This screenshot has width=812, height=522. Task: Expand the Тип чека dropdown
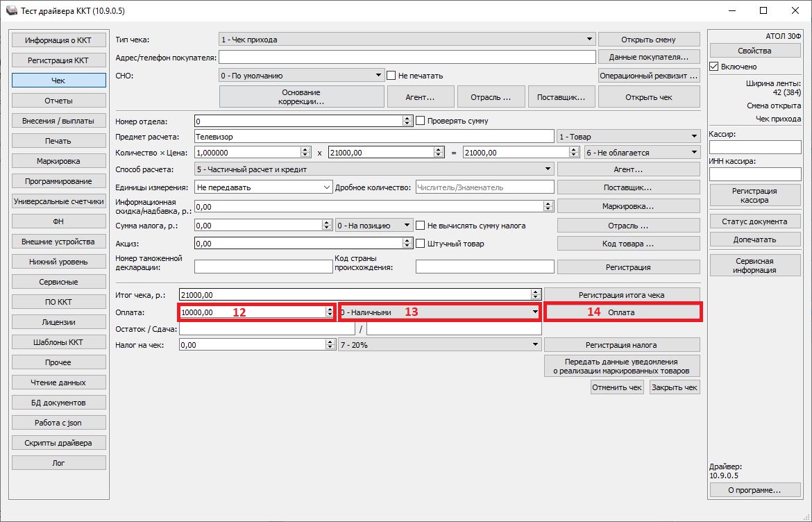[x=407, y=40]
